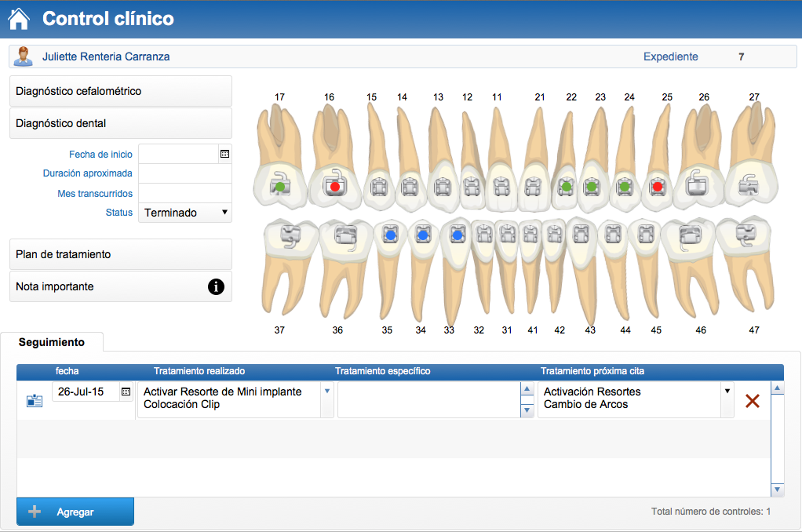802x532 pixels.
Task: Click the red bracket marker on tooth 25
Action: (658, 187)
